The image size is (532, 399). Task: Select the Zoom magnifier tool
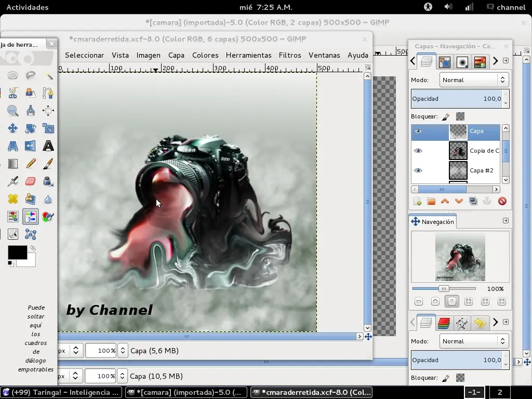tap(12, 110)
